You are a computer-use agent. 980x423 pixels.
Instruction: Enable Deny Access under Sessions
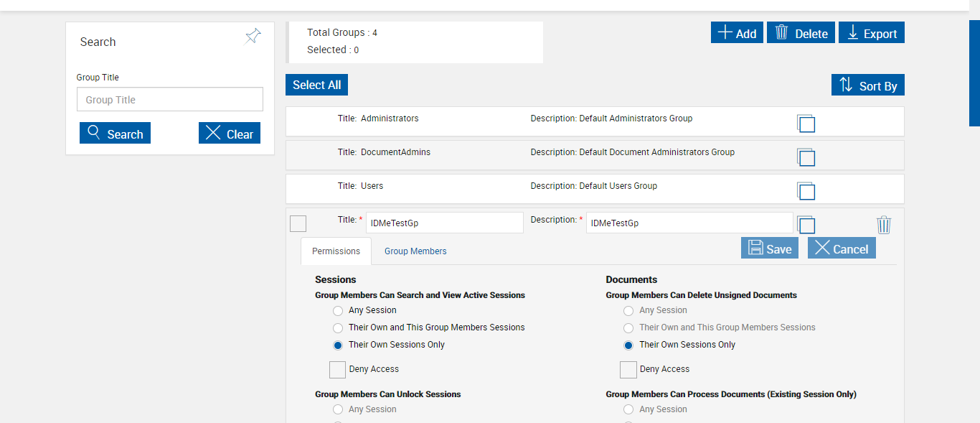337,369
